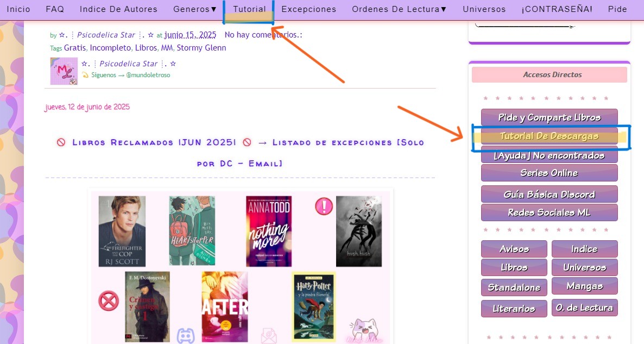644x344 pixels.
Task: Click Anna Todd Nothing More cover
Action: coord(269,232)
